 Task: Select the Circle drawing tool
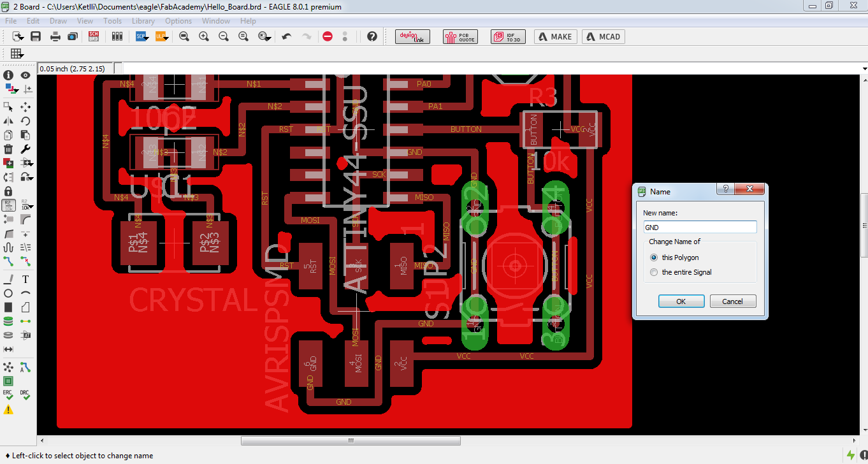click(x=8, y=293)
